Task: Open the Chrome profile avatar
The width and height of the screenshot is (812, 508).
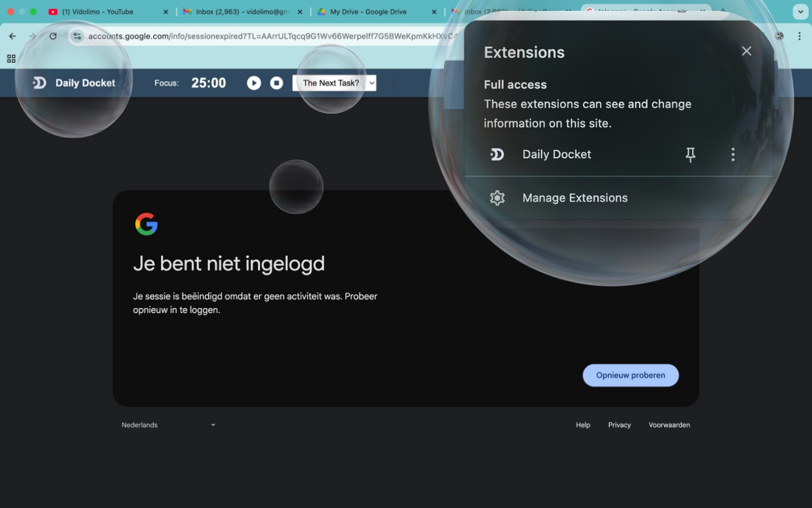Action: point(780,36)
